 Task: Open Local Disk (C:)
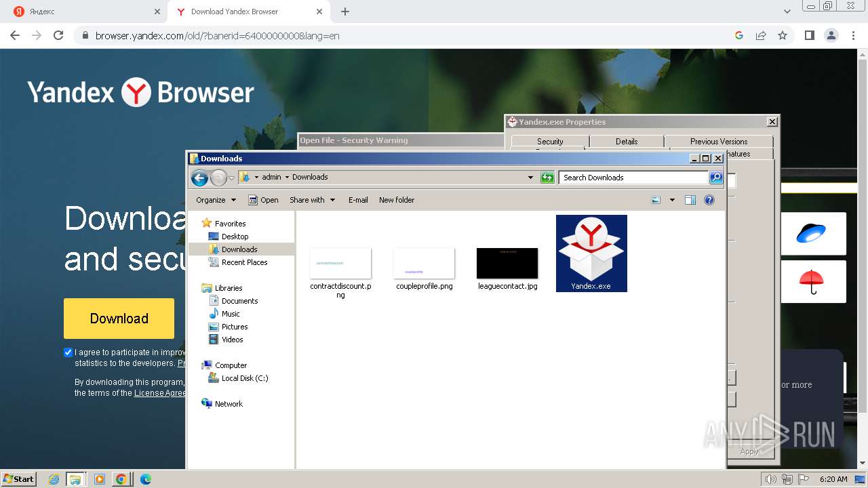coord(244,378)
